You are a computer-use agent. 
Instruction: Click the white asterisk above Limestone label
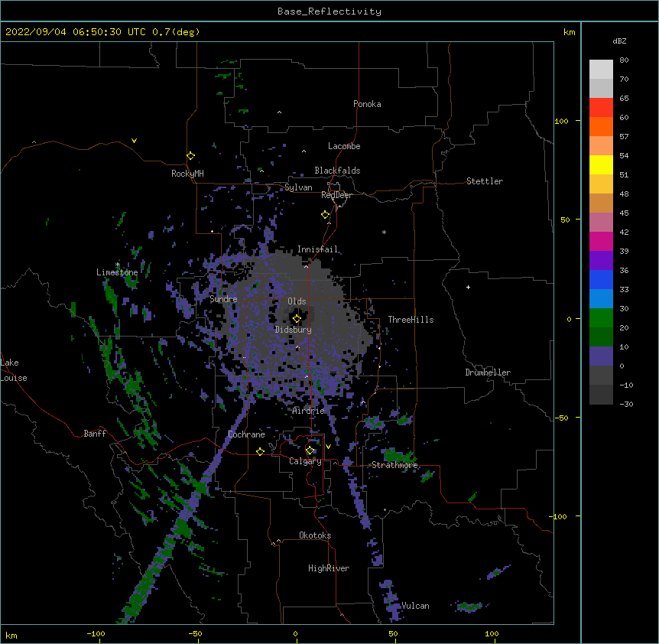tap(118, 265)
